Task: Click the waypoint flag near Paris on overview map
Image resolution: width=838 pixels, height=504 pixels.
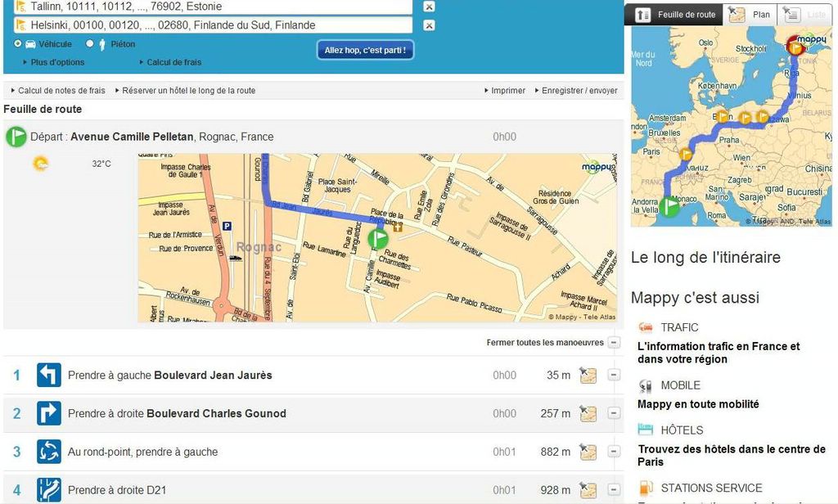Action: click(685, 155)
